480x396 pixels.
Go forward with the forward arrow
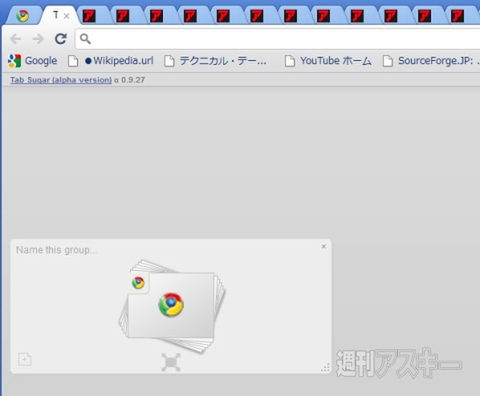coord(38,39)
